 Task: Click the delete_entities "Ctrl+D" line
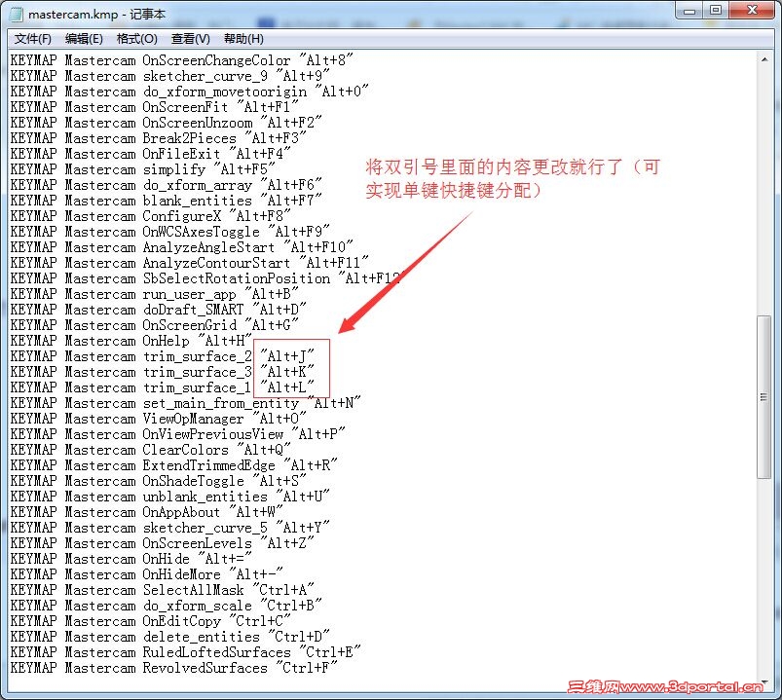(x=170, y=637)
